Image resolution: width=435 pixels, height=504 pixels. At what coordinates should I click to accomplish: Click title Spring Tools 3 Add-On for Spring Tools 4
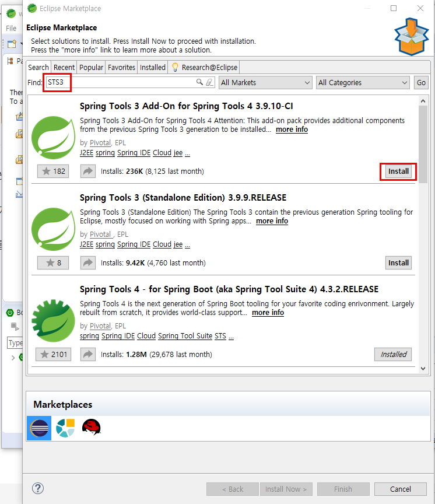(x=187, y=106)
